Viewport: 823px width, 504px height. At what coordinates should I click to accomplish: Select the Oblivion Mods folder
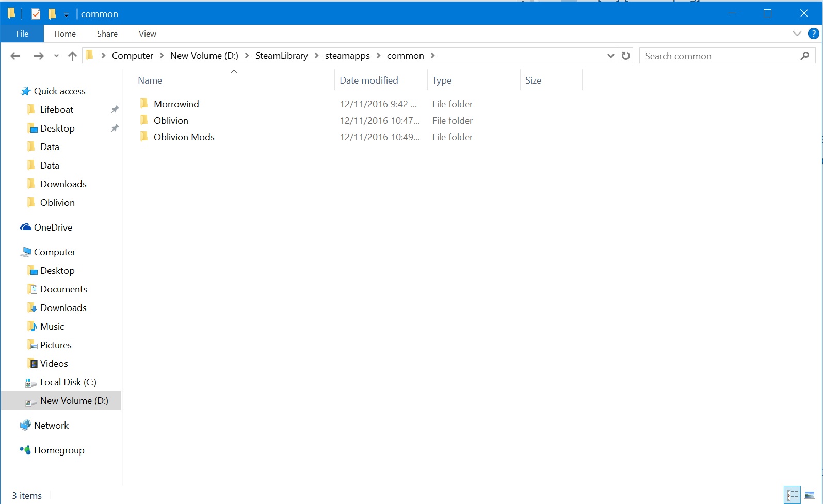184,137
